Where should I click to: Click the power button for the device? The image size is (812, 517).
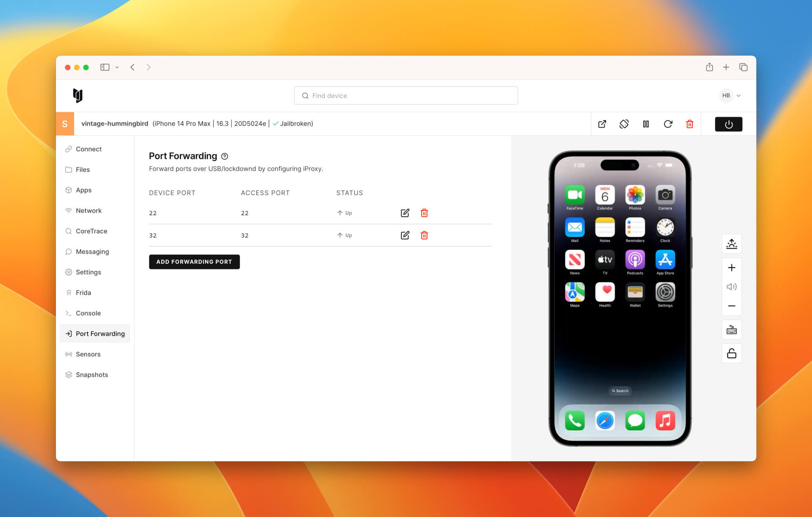tap(728, 124)
